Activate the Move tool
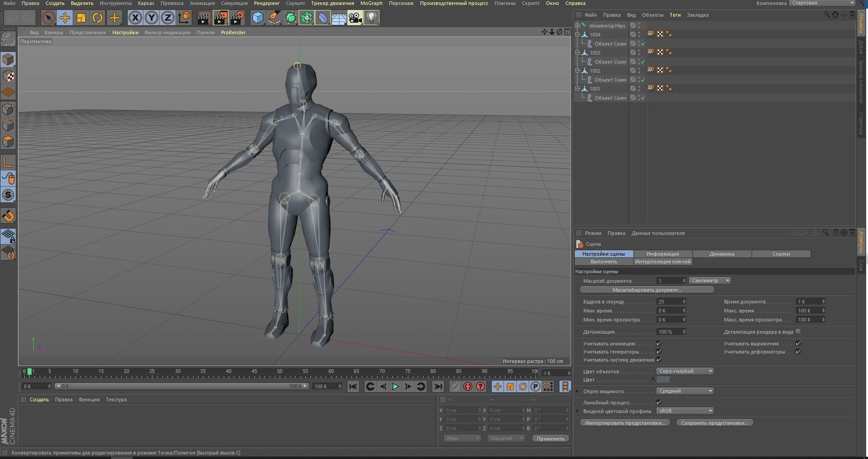The height and width of the screenshot is (459, 868). click(x=65, y=18)
